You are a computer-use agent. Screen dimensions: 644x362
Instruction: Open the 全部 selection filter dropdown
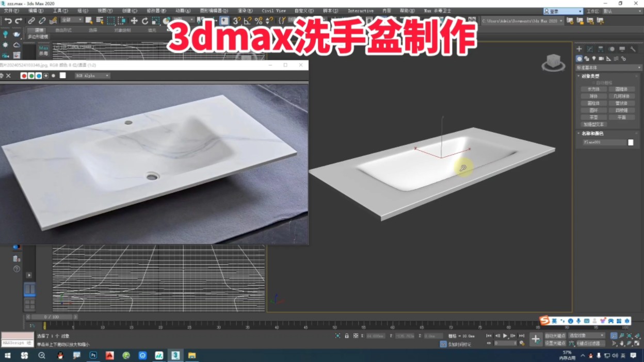[71, 21]
